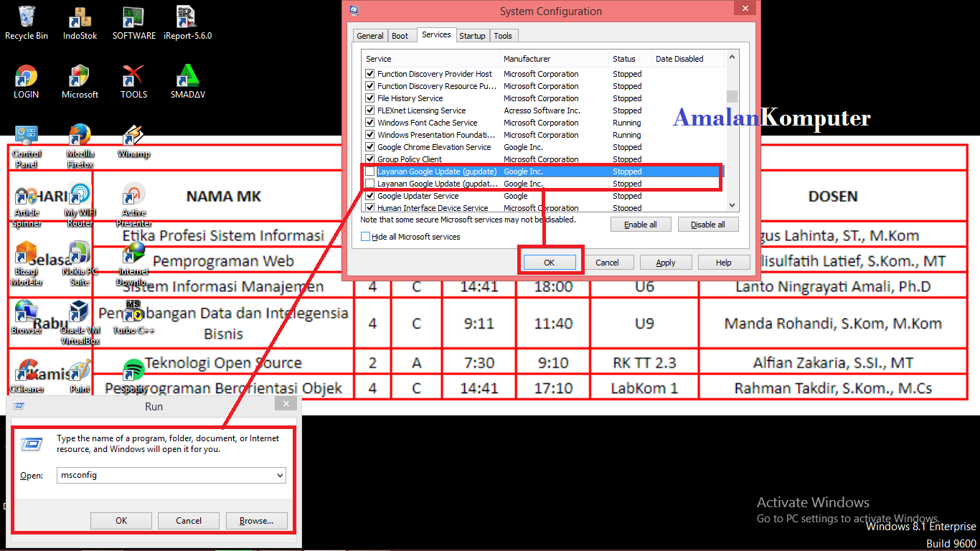Switch to the Boot tab
This screenshot has height=551, width=980.
pyautogui.click(x=400, y=36)
